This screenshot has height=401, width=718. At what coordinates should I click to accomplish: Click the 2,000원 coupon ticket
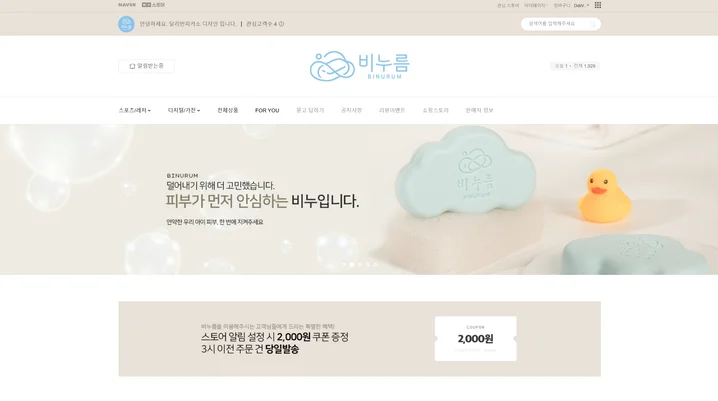point(475,339)
